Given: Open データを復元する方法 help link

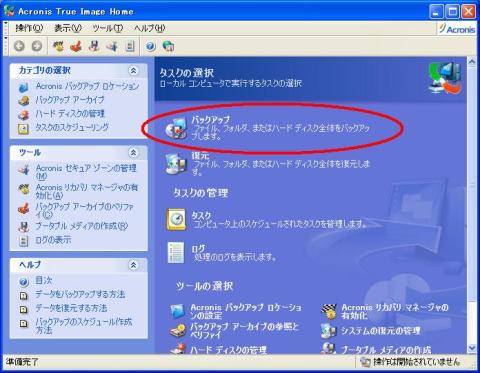Looking at the screenshot, I should click(71, 308).
